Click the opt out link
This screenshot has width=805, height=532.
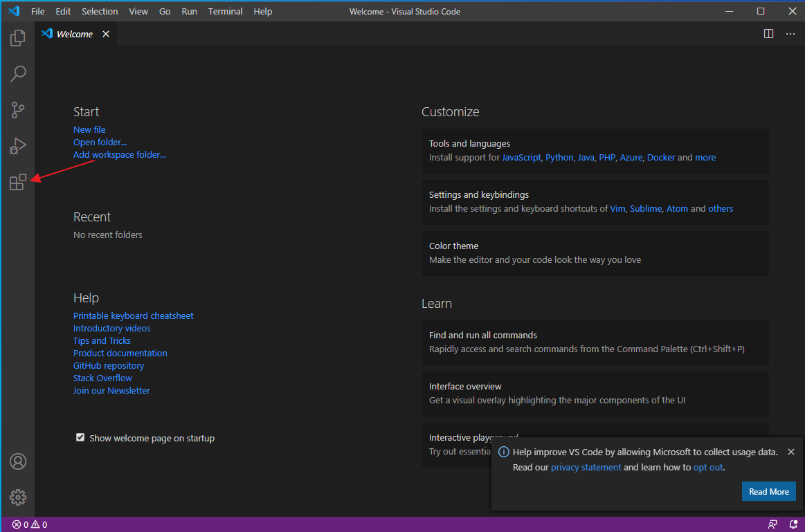tap(708, 468)
